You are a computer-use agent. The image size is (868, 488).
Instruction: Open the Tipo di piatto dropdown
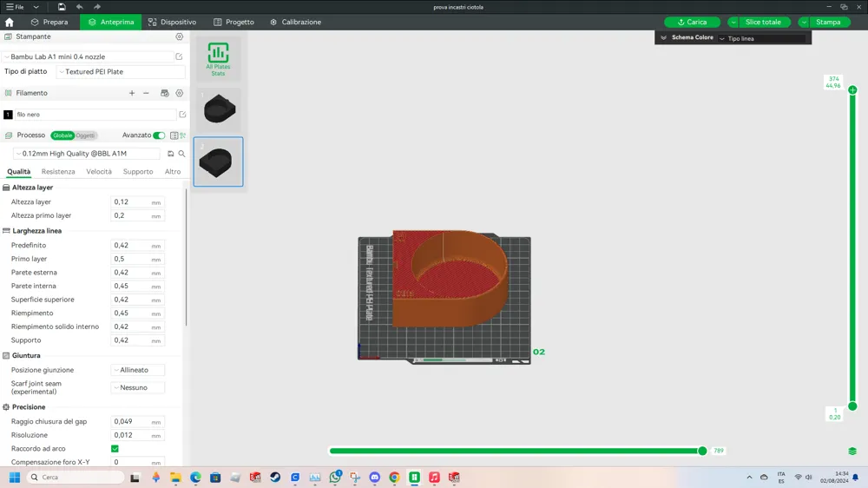121,71
